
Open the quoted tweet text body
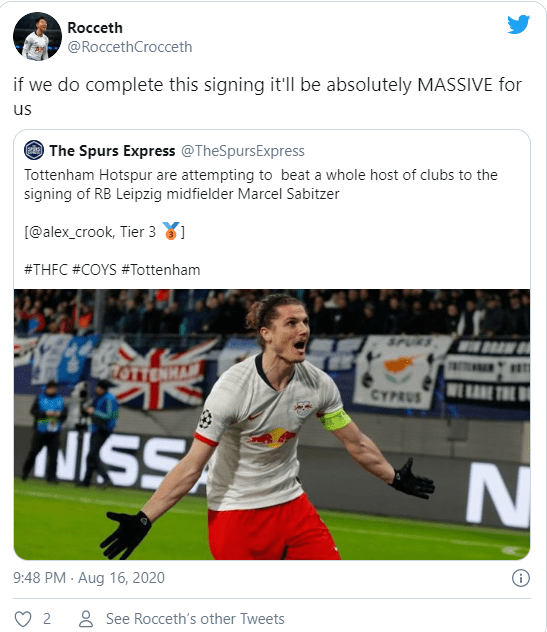(261, 185)
